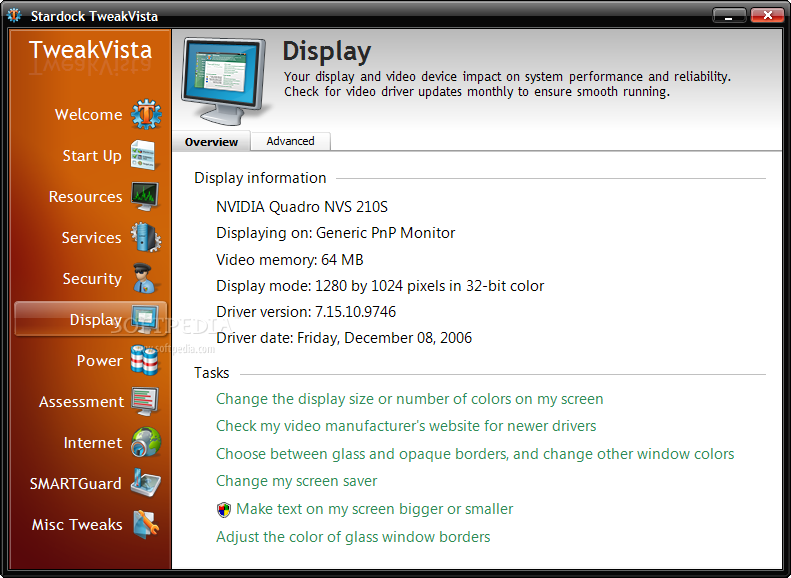Click the TweakVista title bar app icon

pyautogui.click(x=14, y=16)
